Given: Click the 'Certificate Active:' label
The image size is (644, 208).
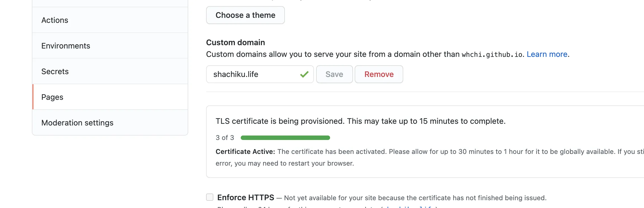Looking at the screenshot, I should click(x=245, y=152).
